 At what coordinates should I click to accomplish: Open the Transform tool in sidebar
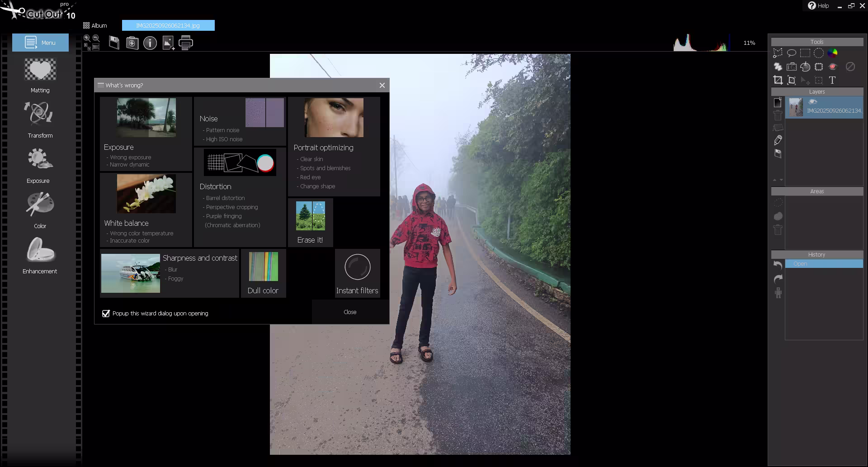point(40,120)
